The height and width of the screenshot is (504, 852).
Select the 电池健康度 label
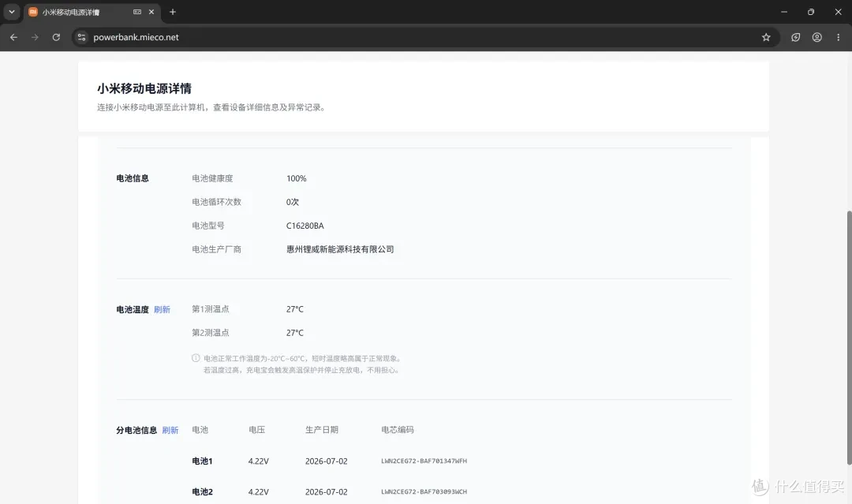212,178
